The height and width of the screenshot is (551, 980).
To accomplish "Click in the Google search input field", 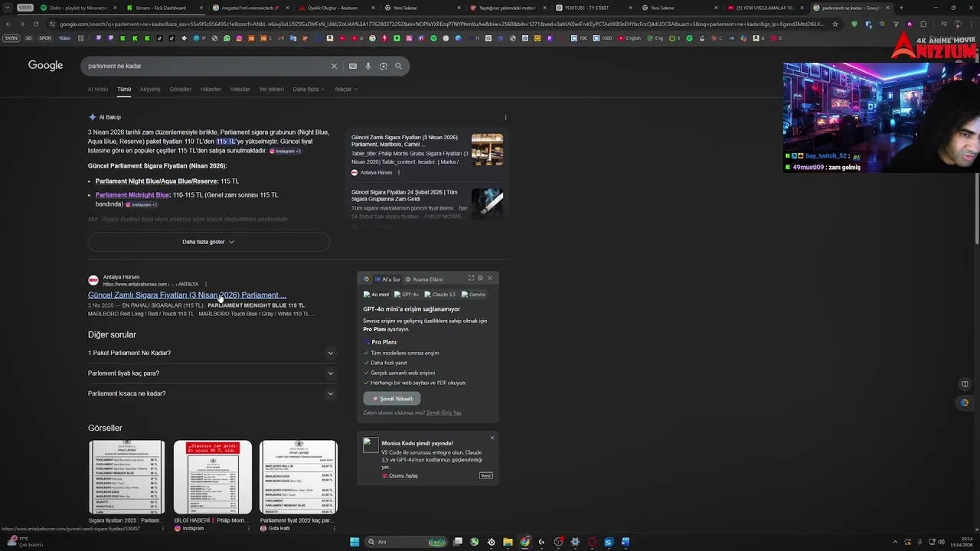I will (x=207, y=66).
